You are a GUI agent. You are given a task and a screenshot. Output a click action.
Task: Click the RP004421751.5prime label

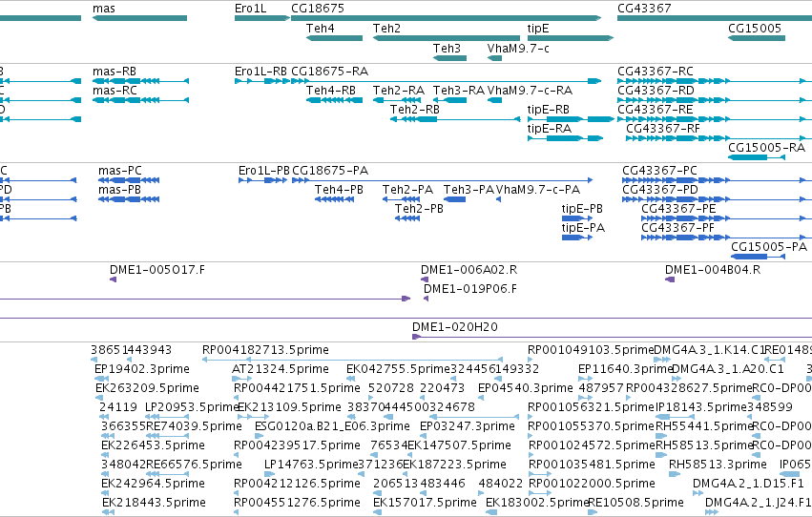pos(297,388)
